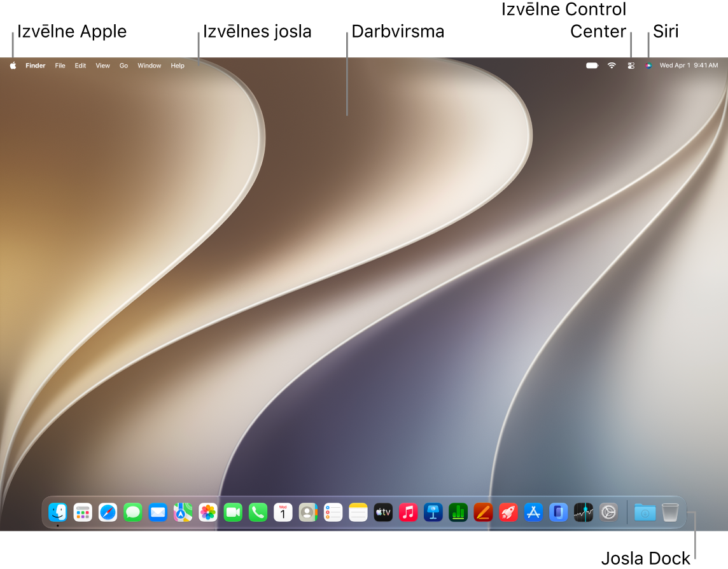The height and width of the screenshot is (569, 728).
Task: Open the Photos app icon
Action: coord(208,512)
